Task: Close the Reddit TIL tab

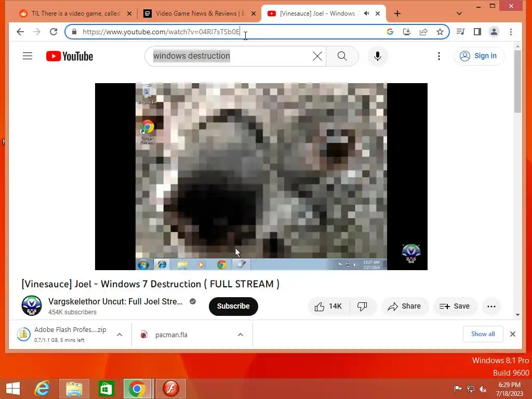Action: coord(129,14)
